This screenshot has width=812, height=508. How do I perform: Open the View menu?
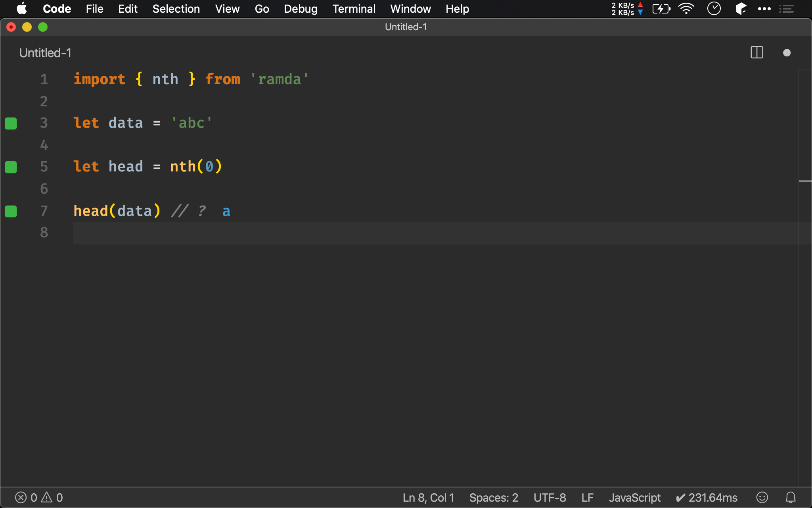pos(227,9)
